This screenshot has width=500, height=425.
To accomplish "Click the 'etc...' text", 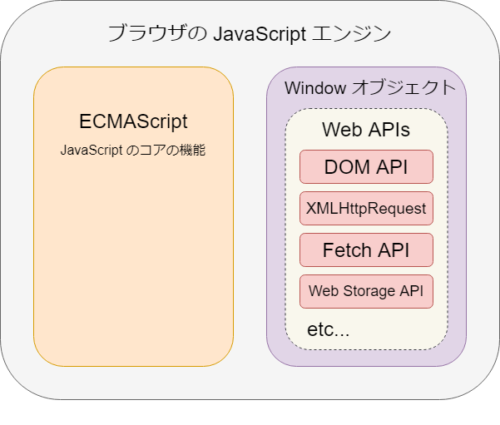I will tap(328, 330).
